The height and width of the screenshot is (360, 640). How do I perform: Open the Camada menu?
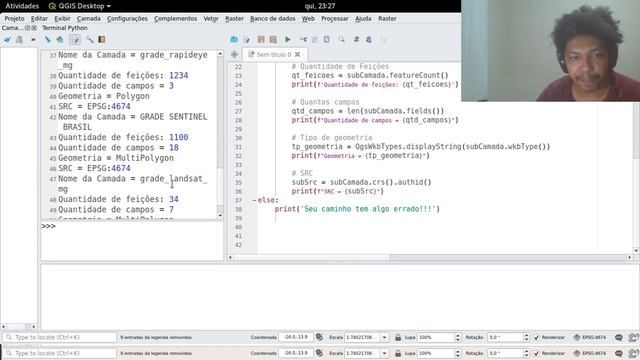coord(89,18)
